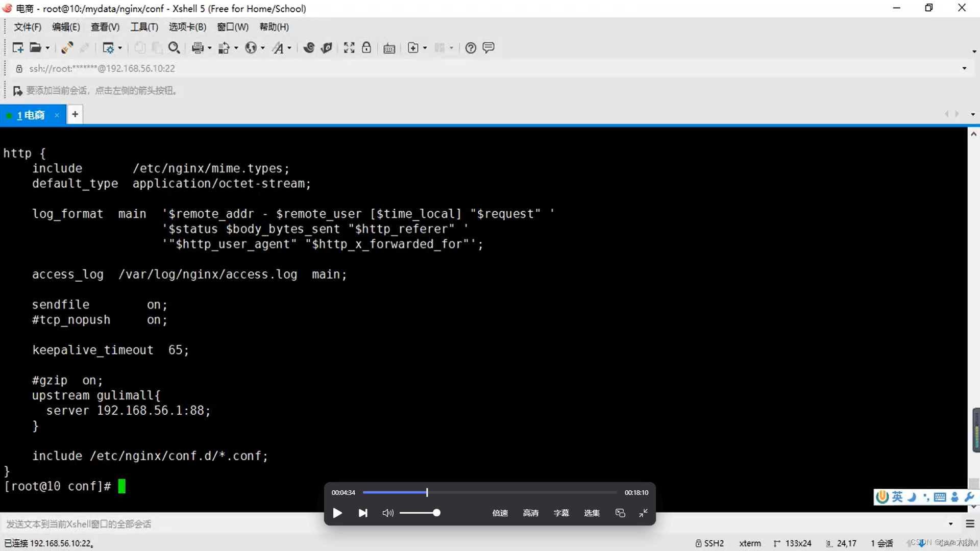Toggle fullscreen mode icon in toolbar
Screen dimensions: 980x551
[x=349, y=47]
